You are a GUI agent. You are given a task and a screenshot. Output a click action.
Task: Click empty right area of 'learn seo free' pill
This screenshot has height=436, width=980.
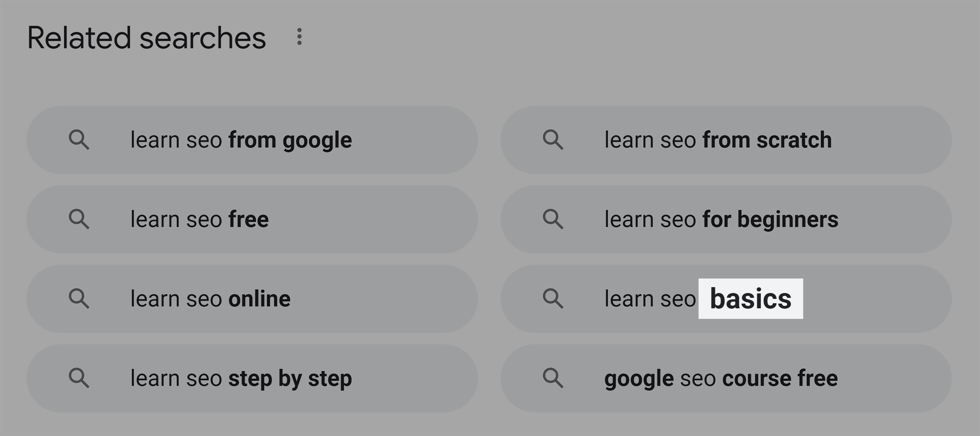[x=372, y=219]
